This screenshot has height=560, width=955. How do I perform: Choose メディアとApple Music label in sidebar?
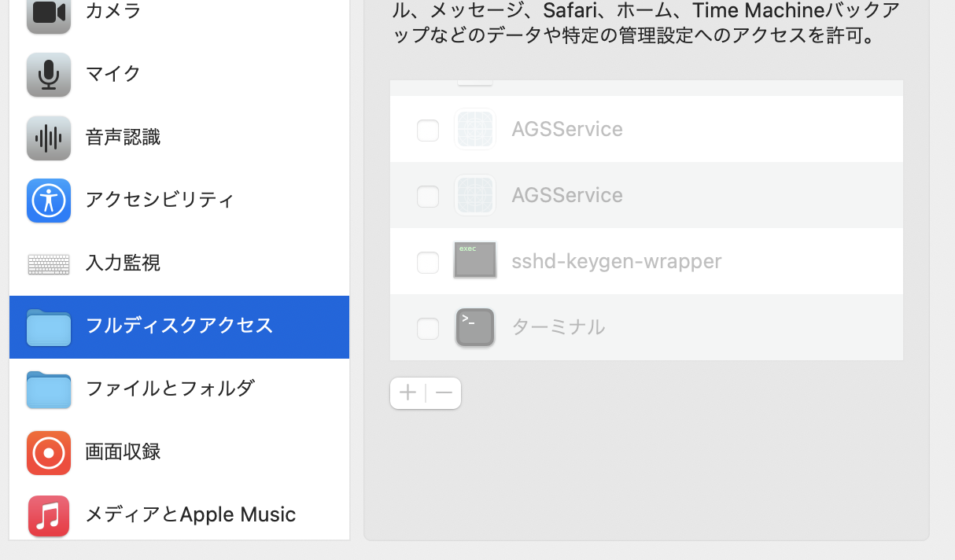point(190,515)
